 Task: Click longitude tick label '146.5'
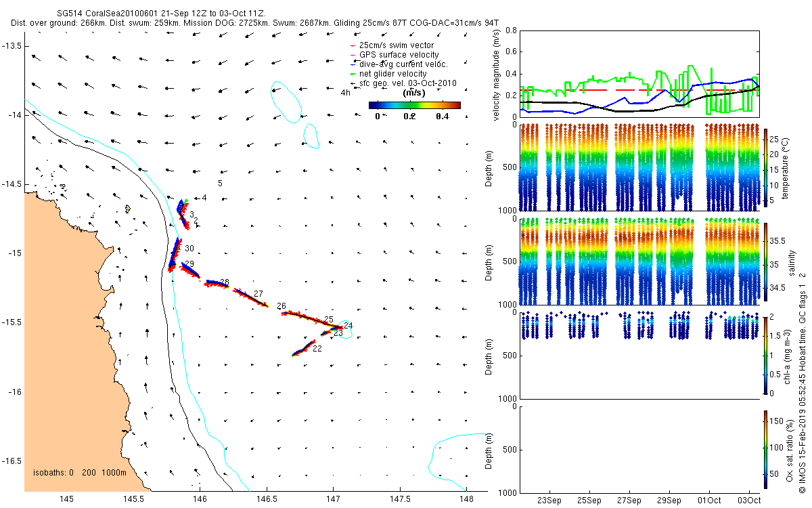pos(267,499)
